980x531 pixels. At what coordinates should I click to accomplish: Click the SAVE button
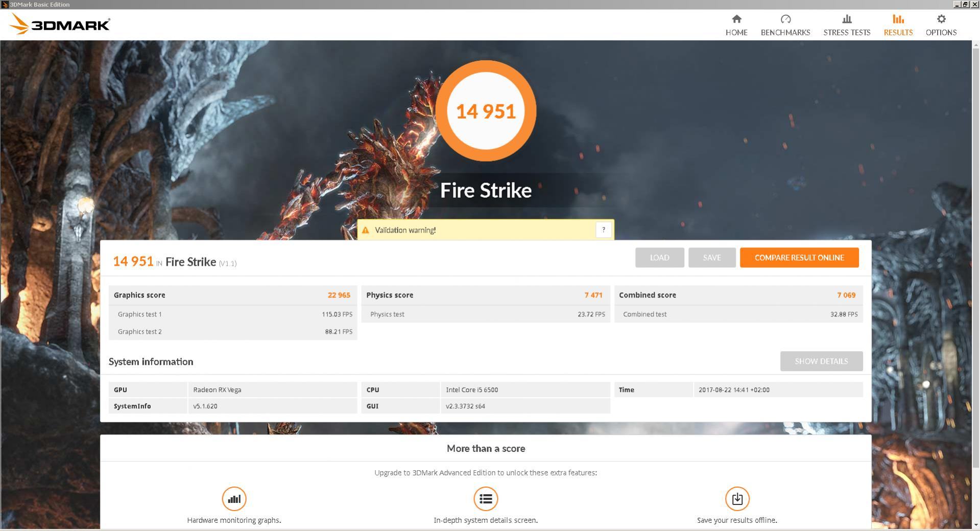point(711,258)
